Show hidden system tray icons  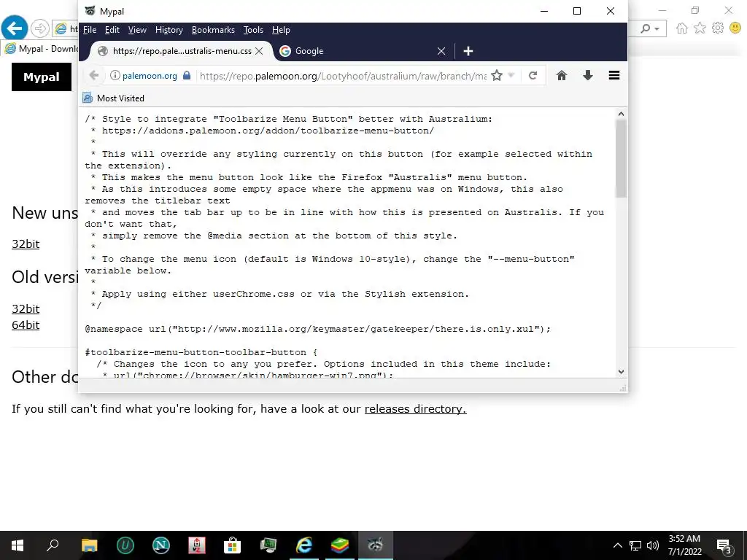click(x=617, y=545)
